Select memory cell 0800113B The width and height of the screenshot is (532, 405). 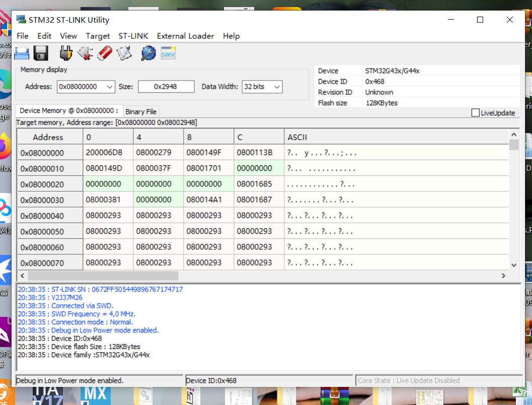tap(259, 153)
